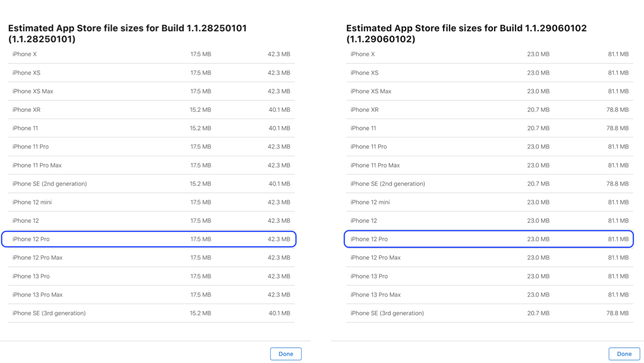The image size is (644, 363).
Task: Click iPhone 12 mini row on right
Action: click(489, 202)
